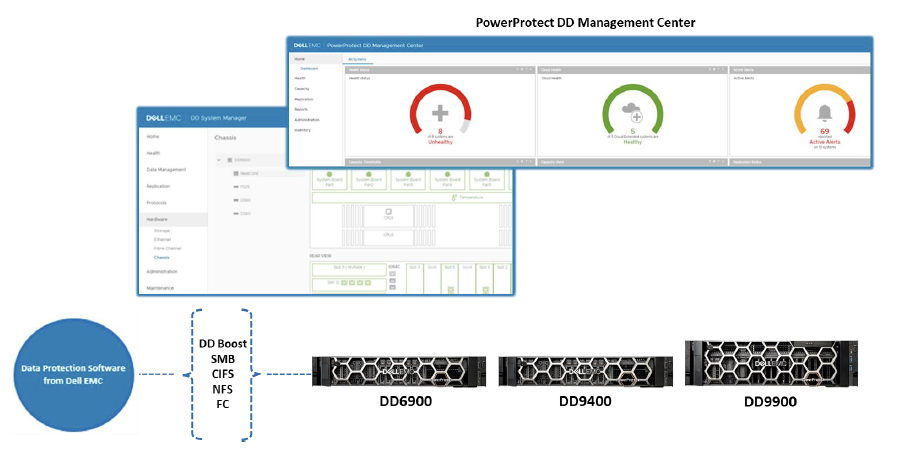Click the Cloud Health cloud gauge icon
914x466 pixels.
(x=632, y=112)
